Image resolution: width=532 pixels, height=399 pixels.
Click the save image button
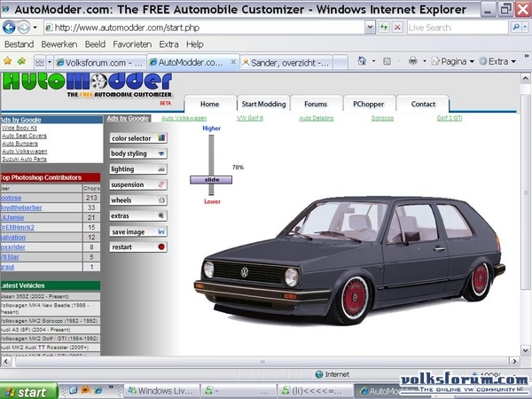coord(138,231)
